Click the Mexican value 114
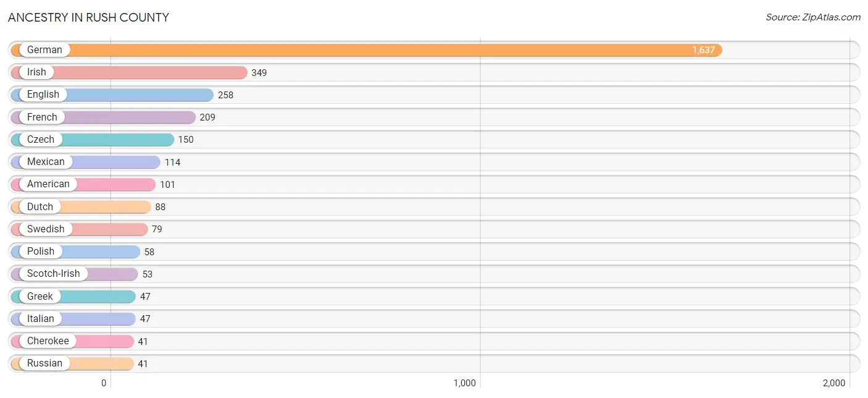This screenshot has width=868, height=398. tap(172, 163)
